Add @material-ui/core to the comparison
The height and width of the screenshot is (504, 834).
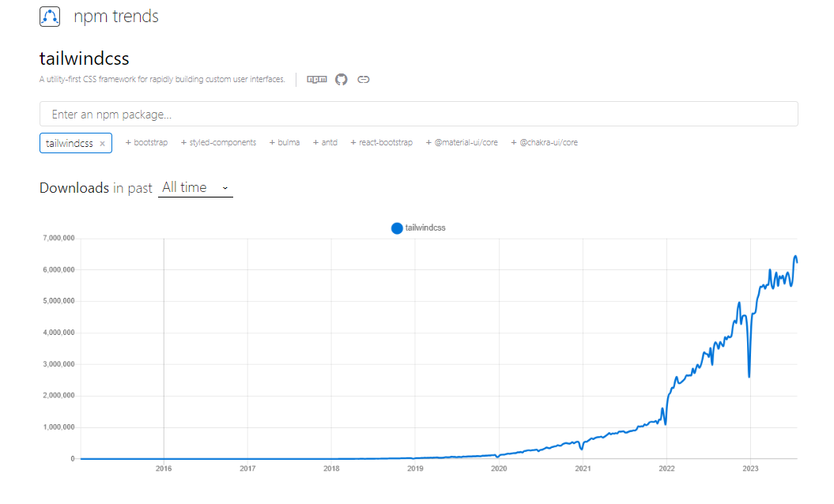(x=462, y=142)
